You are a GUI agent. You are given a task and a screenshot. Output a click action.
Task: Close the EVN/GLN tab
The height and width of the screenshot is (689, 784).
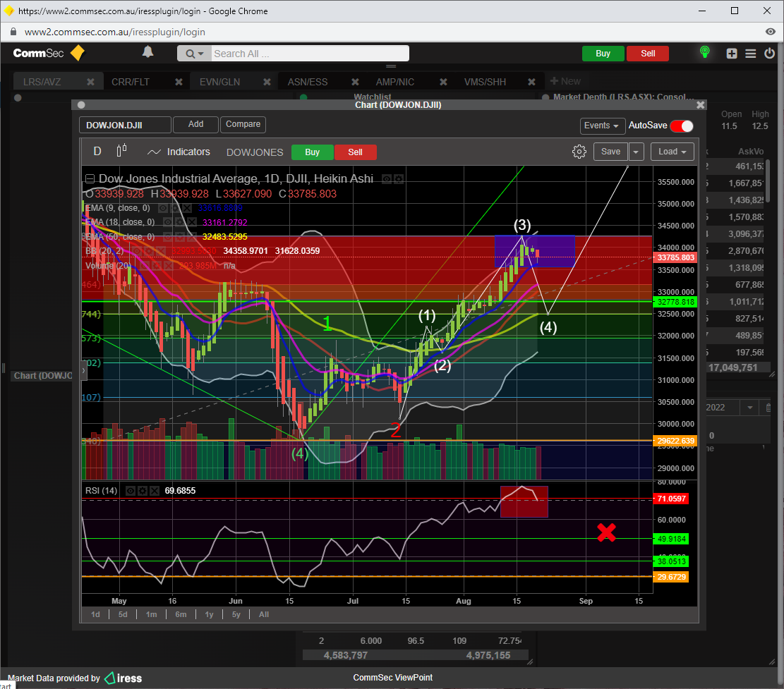point(267,82)
